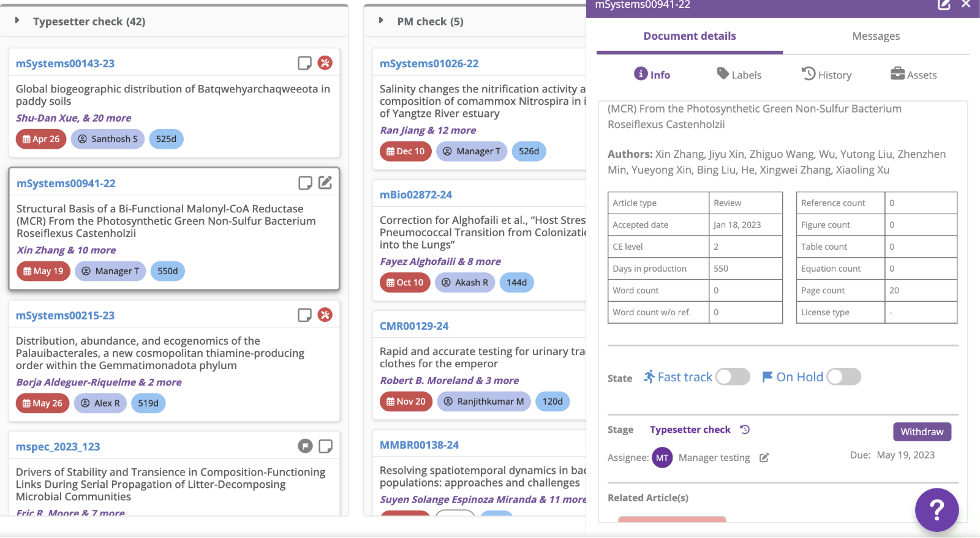
Task: Expand the PM check column arrow
Action: pyautogui.click(x=381, y=21)
